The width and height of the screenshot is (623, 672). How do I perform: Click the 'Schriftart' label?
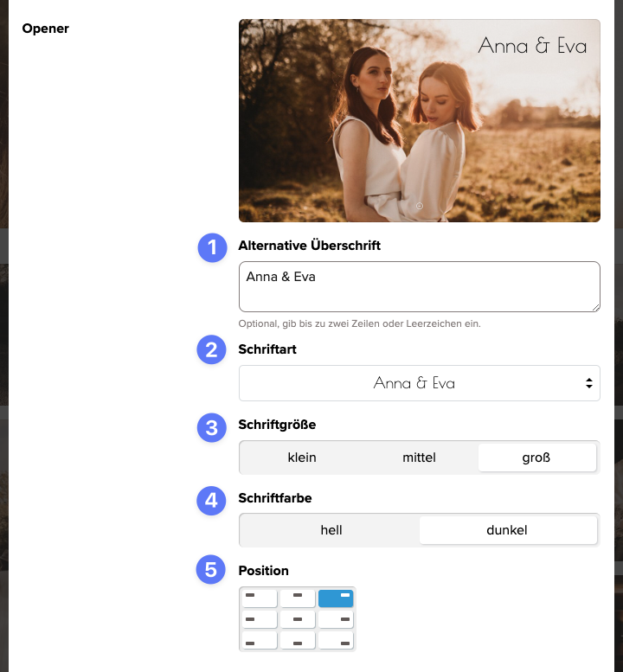267,349
